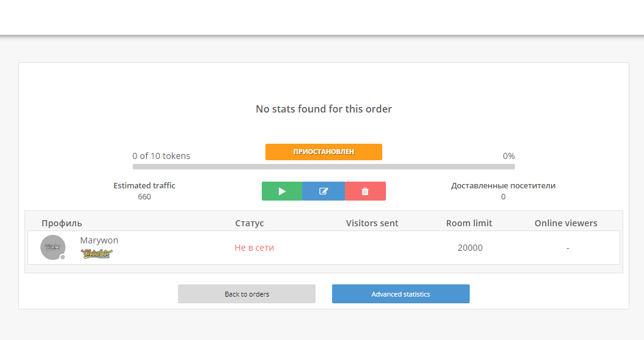Click the Visitors sent column header
This screenshot has width=644, height=340.
(372, 223)
